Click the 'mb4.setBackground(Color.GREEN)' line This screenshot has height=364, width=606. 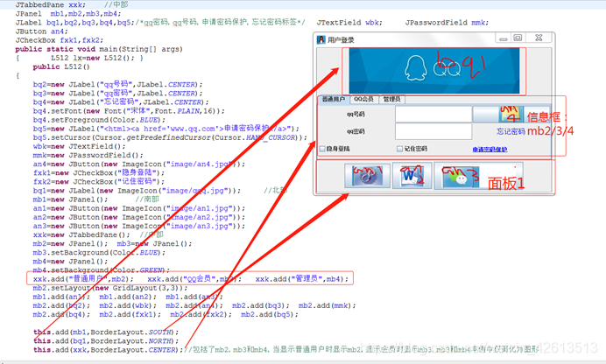(102, 269)
